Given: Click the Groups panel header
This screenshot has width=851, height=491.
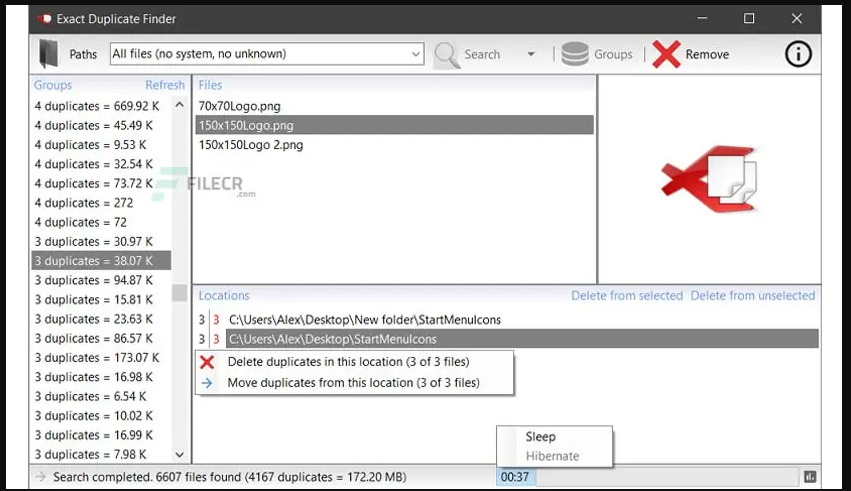Looking at the screenshot, I should tap(53, 85).
